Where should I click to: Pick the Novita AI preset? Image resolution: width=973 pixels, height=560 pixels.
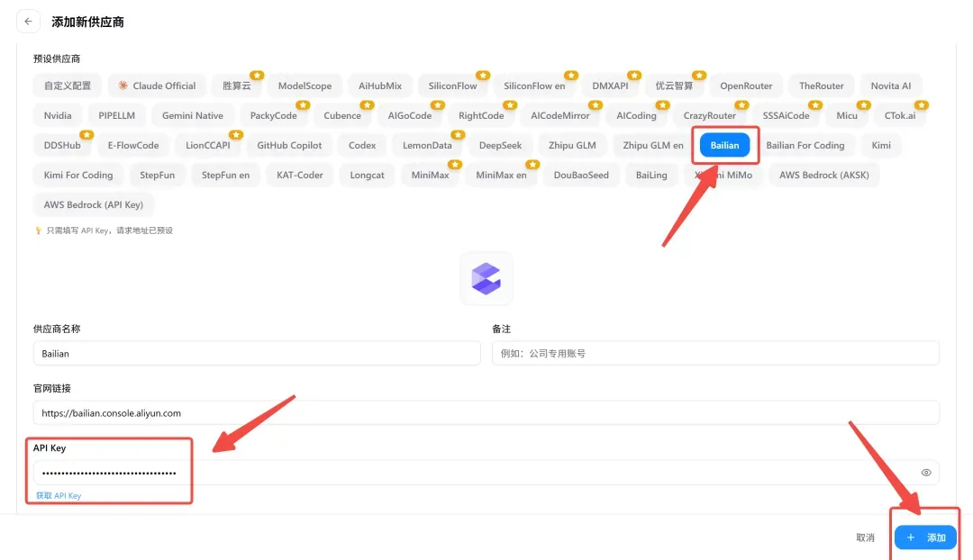tap(890, 86)
